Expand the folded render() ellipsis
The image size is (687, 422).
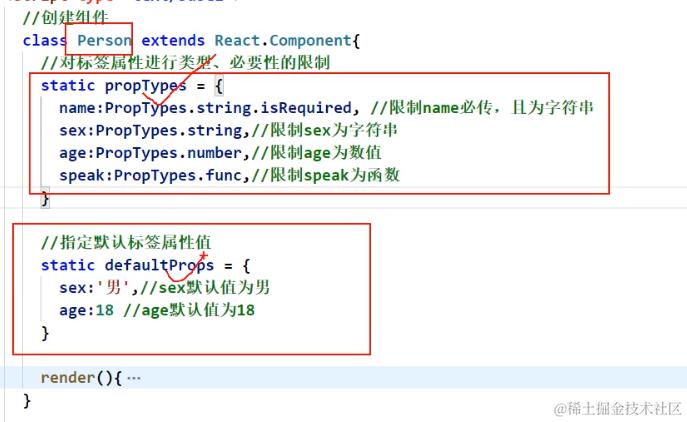click(x=133, y=377)
